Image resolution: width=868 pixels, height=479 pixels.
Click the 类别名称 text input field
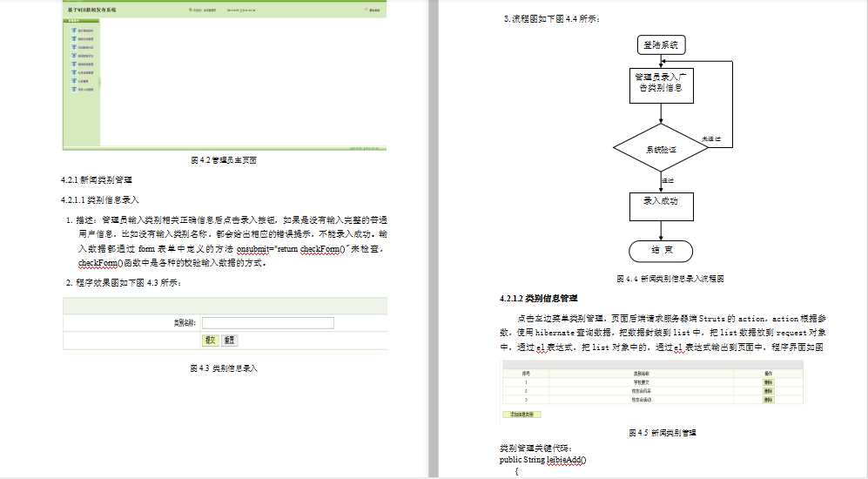[x=268, y=323]
